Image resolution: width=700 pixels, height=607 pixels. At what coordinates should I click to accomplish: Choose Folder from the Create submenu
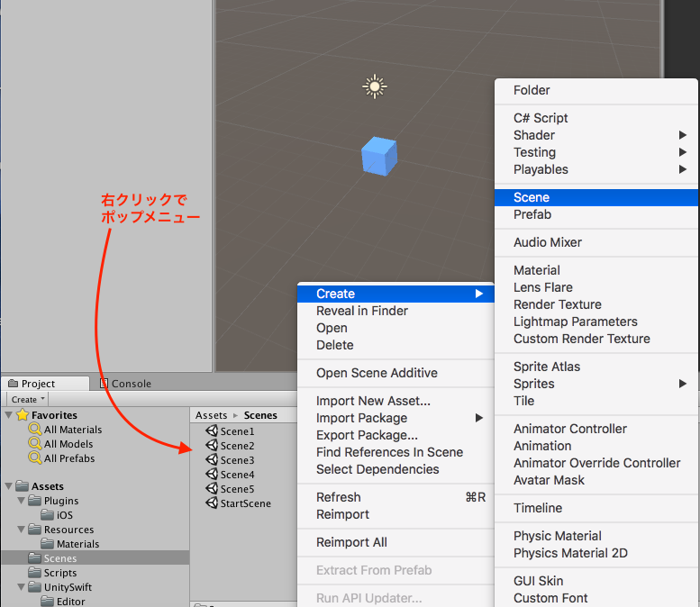[596, 90]
